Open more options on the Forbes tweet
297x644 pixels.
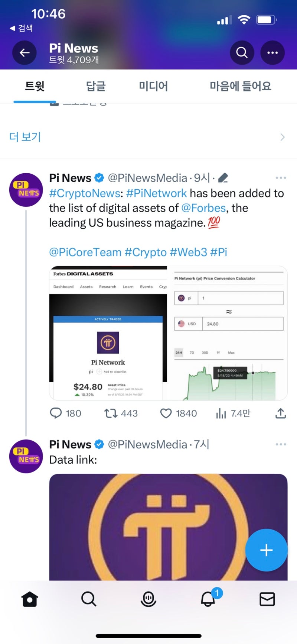[281, 178]
